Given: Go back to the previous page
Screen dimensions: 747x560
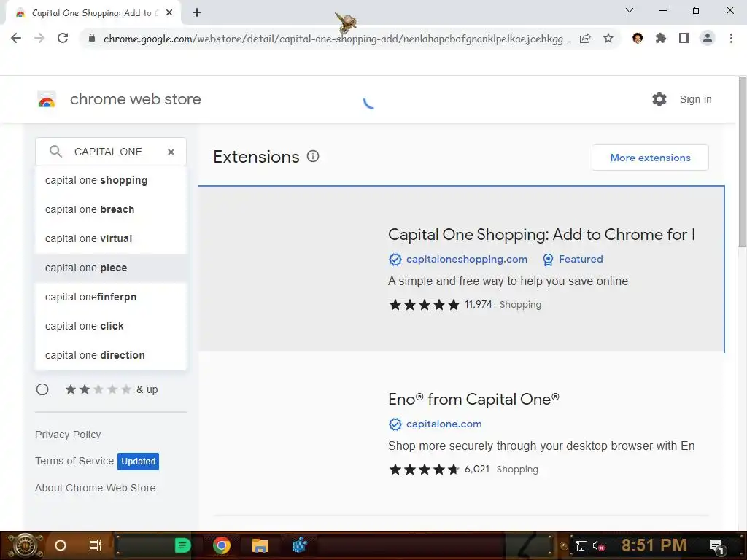Looking at the screenshot, I should click(x=16, y=38).
